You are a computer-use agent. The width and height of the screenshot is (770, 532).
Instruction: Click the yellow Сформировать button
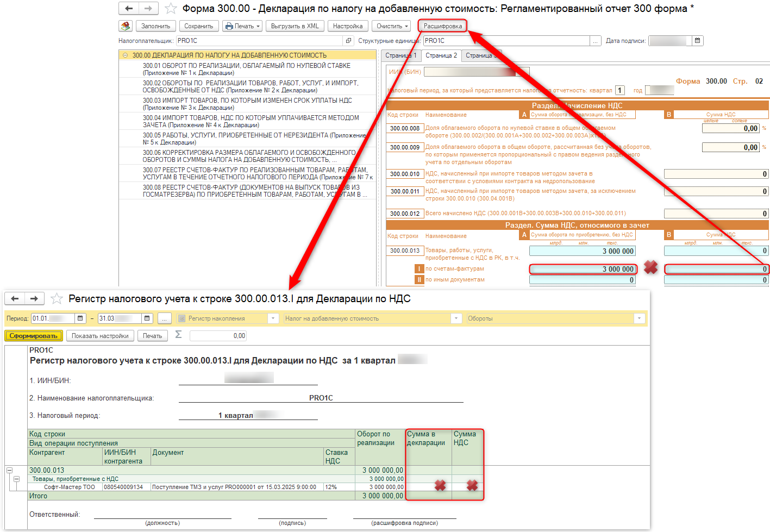[34, 336]
